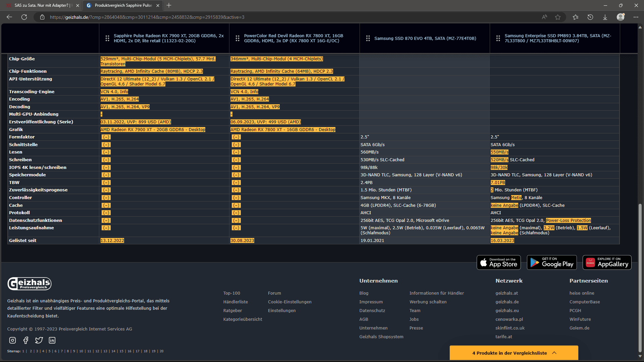The image size is (644, 362).
Task: Click the App Store download badge
Action: pyautogui.click(x=498, y=262)
